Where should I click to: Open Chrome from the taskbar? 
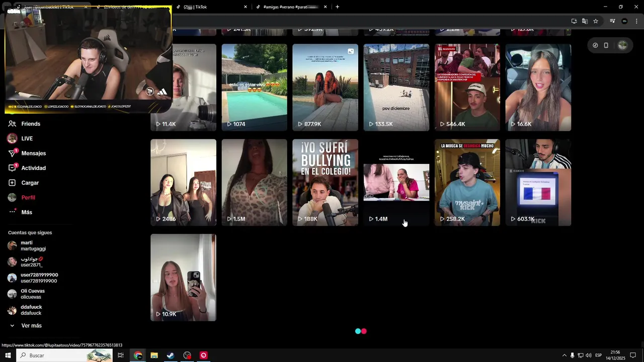138,355
